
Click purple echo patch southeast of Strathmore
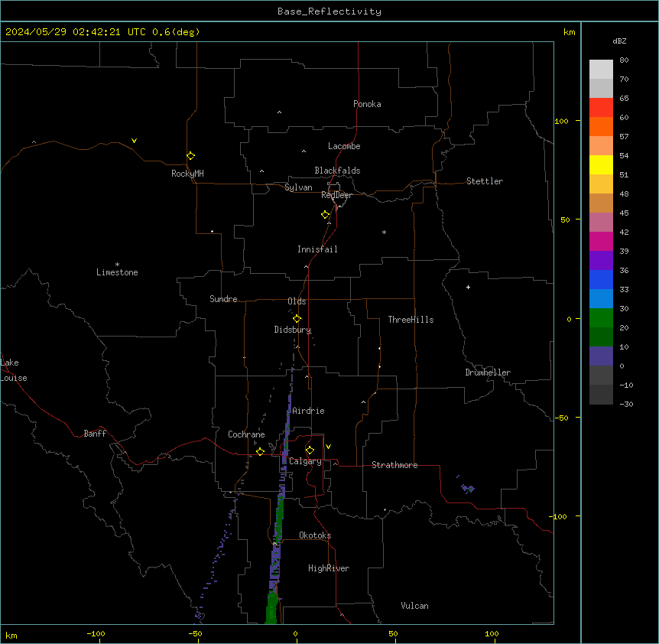click(468, 489)
